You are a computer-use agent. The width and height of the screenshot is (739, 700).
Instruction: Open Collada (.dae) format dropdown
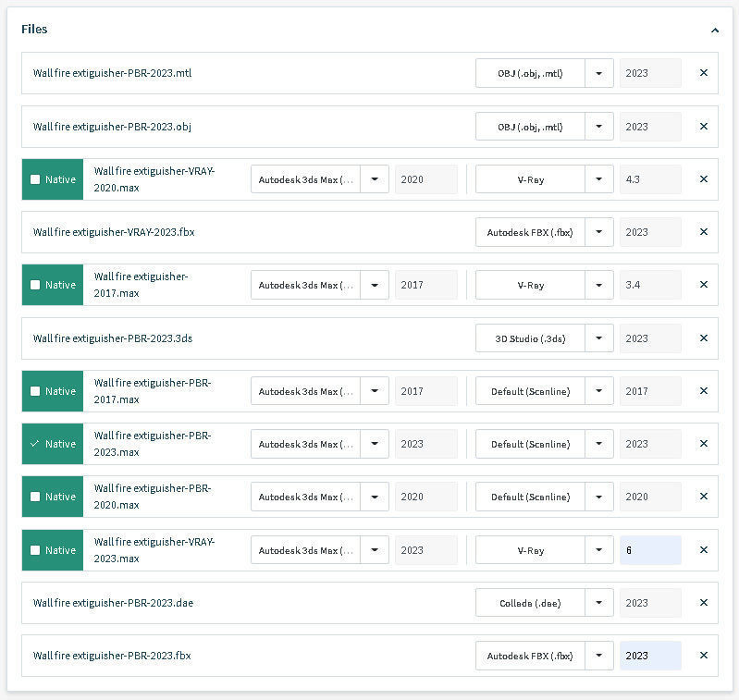pyautogui.click(x=599, y=603)
